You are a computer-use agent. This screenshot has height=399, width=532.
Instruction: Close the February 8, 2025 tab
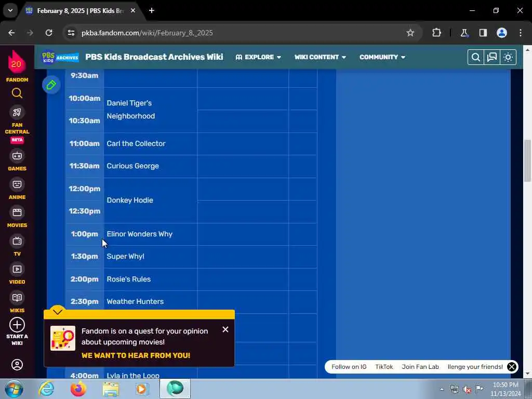(x=133, y=10)
